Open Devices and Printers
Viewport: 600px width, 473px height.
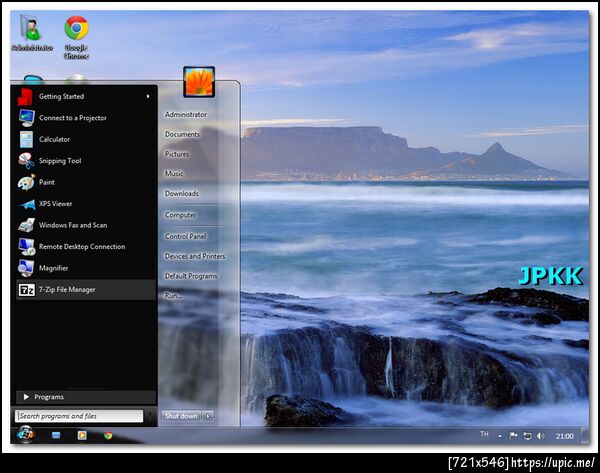click(195, 256)
